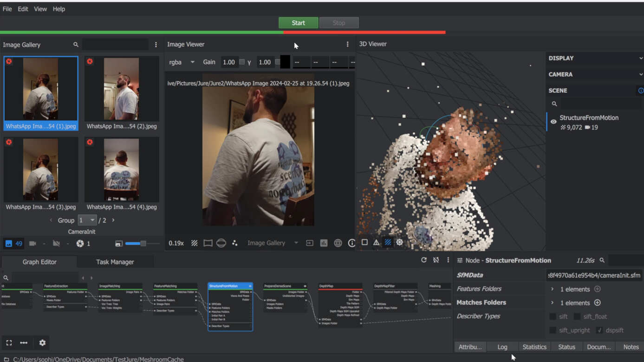Adjust thumbnail size slider
Screen dimensions: 644x362
[143, 243]
